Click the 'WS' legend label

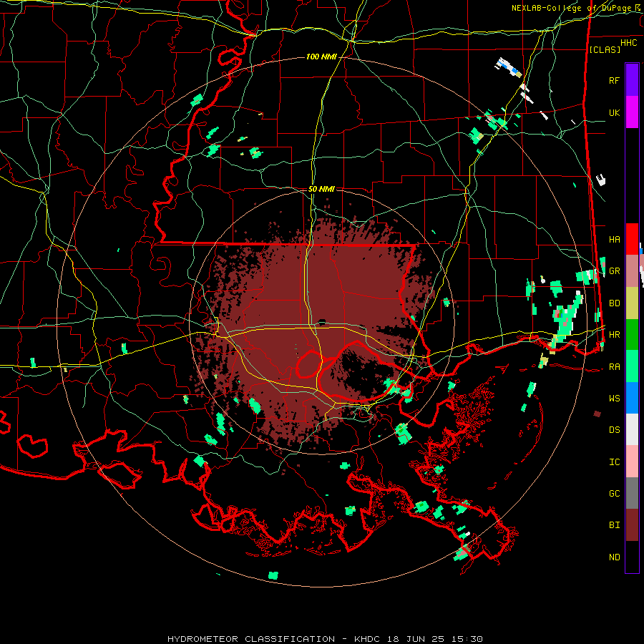[614, 399]
